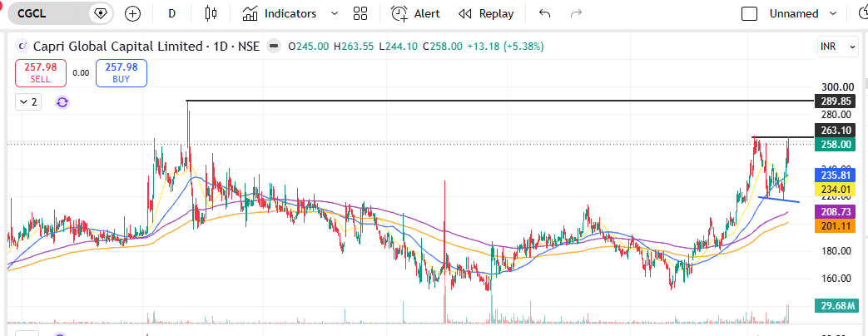Screen dimensions: 868x336
Task: Click the symbol logo icon before Capri
Action: coord(22,47)
